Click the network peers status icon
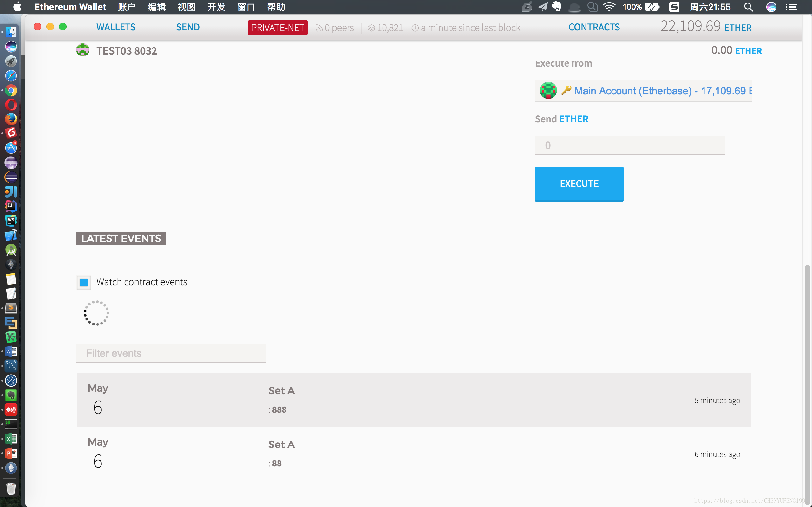This screenshot has height=507, width=812. pos(320,28)
